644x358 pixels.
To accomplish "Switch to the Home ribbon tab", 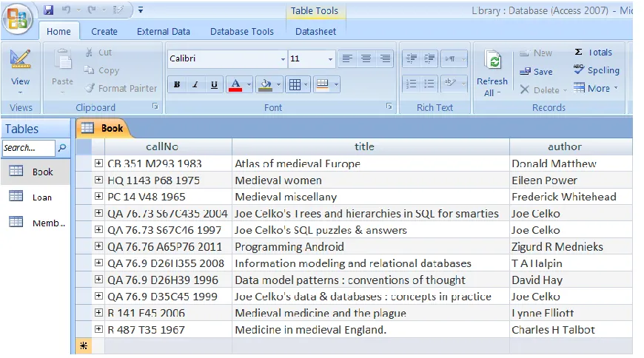I will pos(58,32).
